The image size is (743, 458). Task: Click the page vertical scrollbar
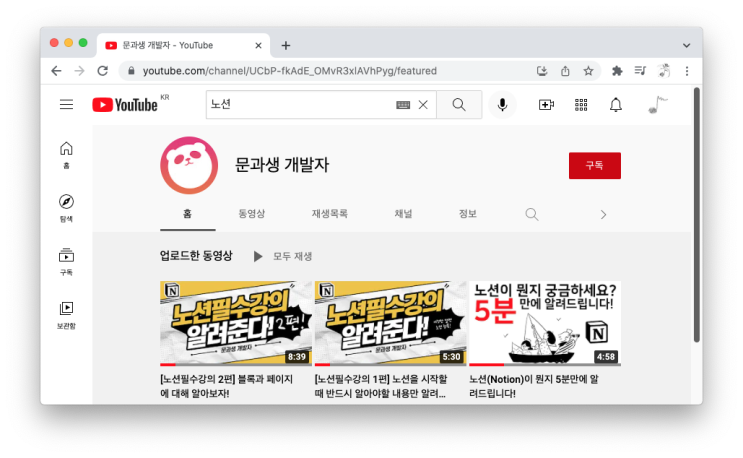[697, 215]
